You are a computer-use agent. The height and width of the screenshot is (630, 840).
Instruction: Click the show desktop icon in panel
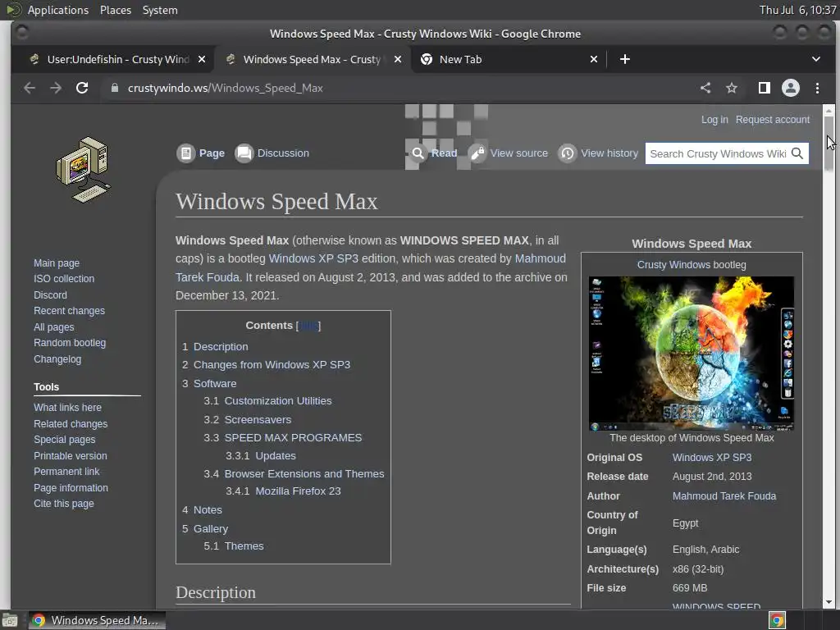point(10,620)
